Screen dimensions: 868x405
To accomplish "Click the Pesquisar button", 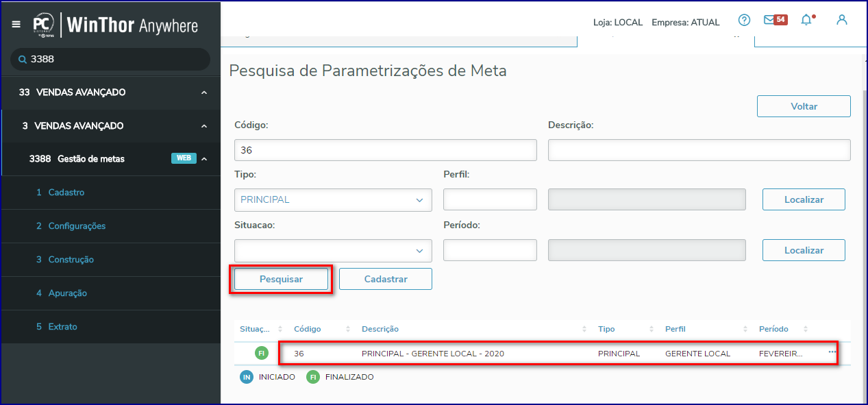I will pos(281,280).
